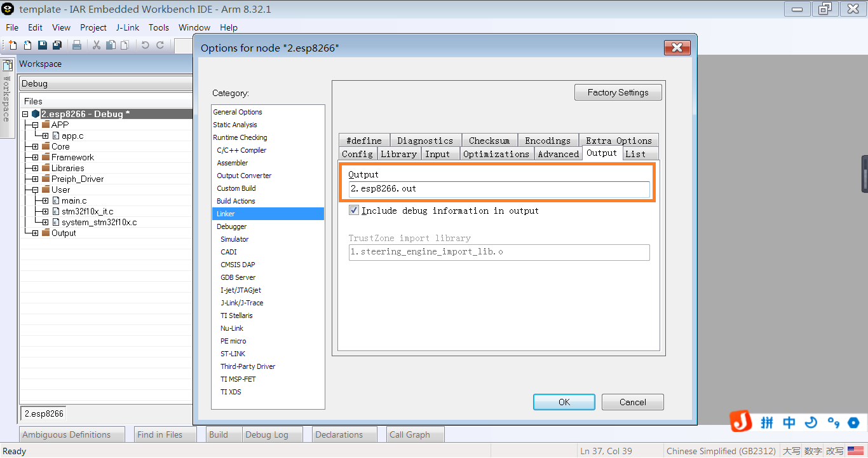Open the J-Link menu

128,27
